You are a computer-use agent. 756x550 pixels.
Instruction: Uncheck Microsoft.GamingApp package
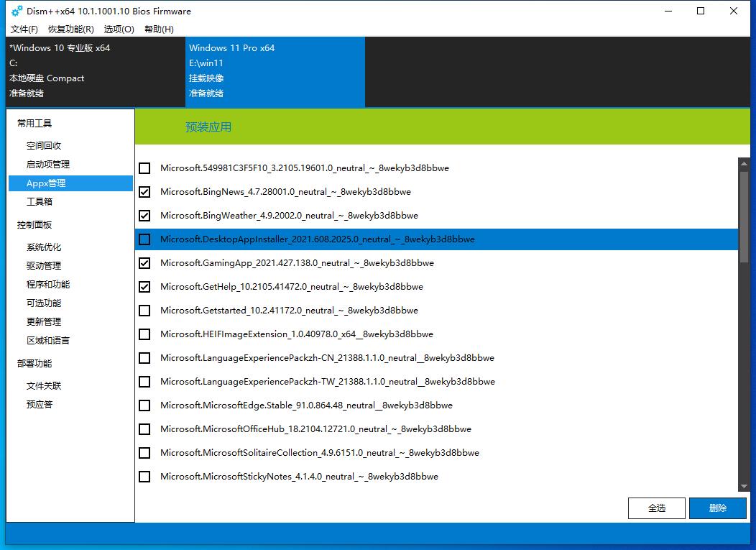point(144,263)
